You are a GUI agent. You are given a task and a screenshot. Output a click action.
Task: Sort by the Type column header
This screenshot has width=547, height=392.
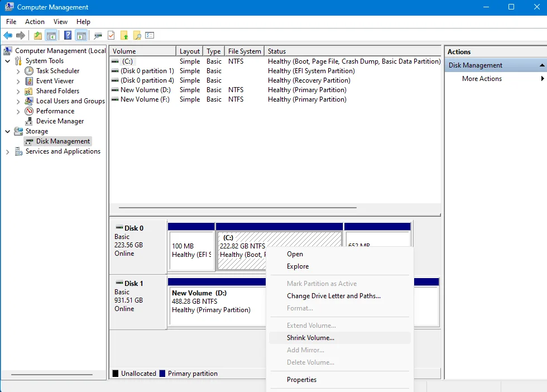pyautogui.click(x=213, y=51)
